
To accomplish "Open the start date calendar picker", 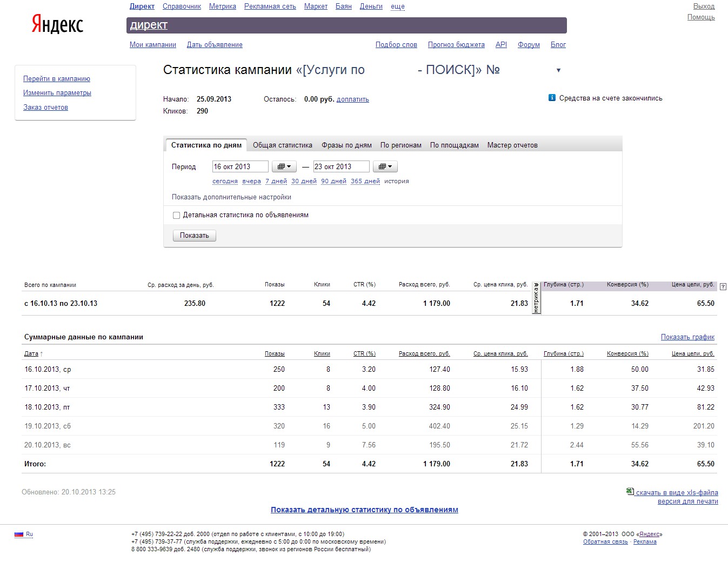I will (x=284, y=166).
